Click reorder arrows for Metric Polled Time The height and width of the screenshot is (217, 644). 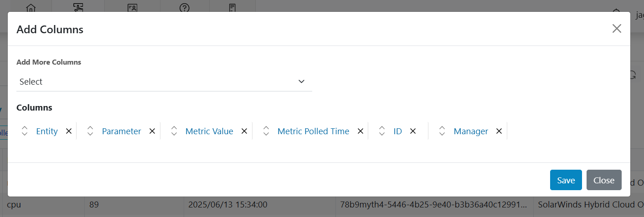(266, 131)
